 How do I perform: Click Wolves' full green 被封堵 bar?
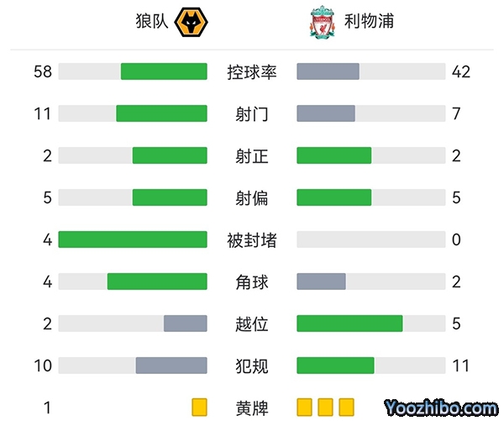pyautogui.click(x=133, y=239)
